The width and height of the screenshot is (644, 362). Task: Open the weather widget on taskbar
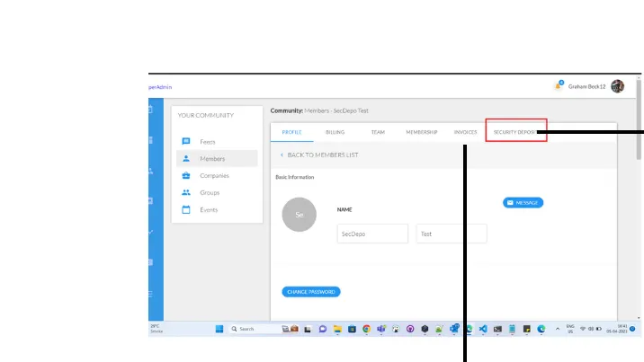point(157,329)
